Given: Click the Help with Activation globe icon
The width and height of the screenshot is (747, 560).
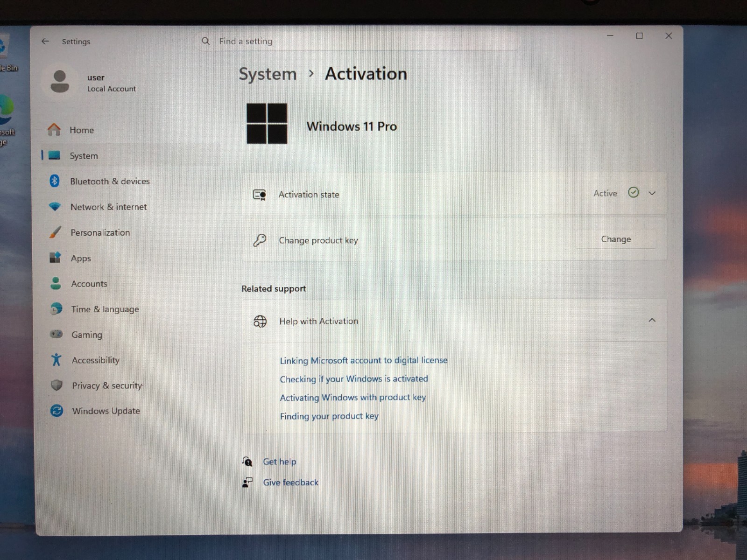Looking at the screenshot, I should 260,321.
